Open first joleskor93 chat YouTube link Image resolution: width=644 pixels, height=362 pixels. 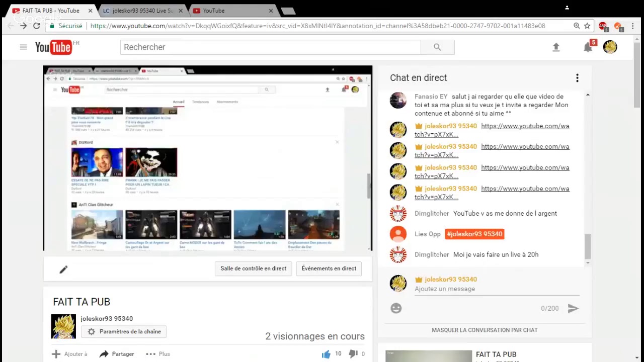(x=492, y=130)
